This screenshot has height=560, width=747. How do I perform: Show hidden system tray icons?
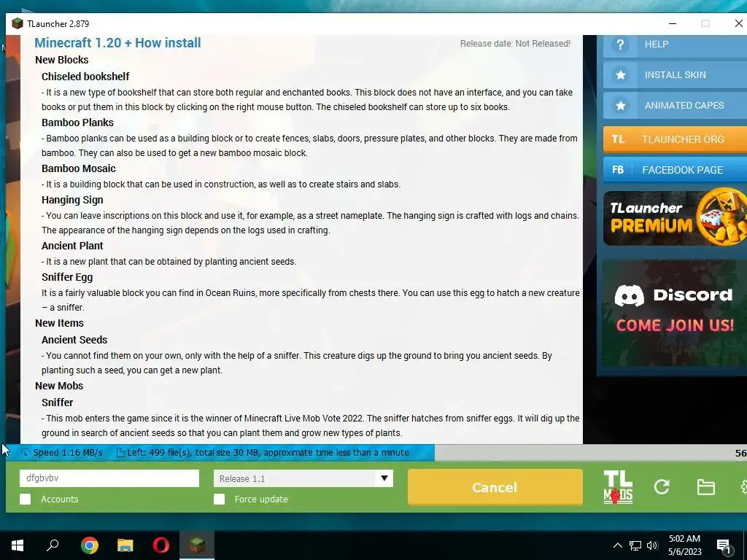coord(617,545)
